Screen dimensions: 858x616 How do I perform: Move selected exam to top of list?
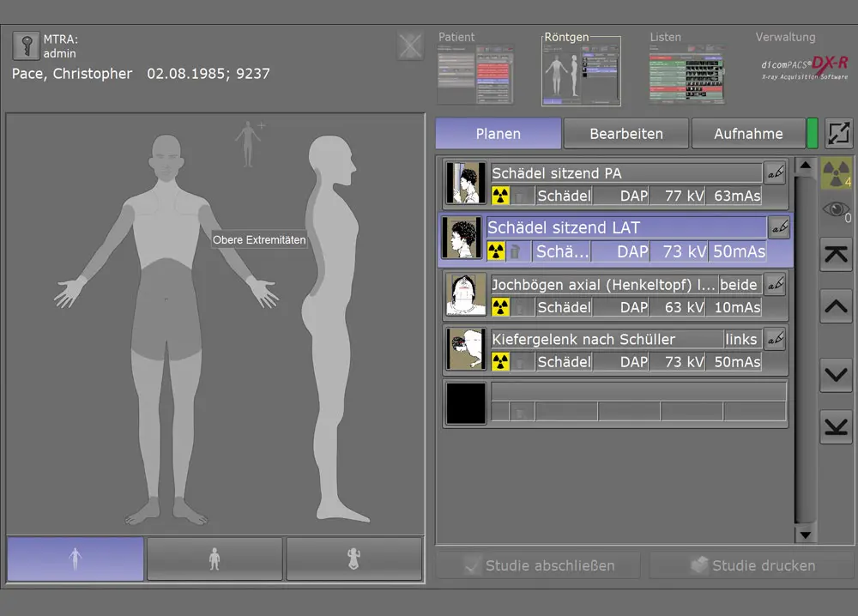point(836,255)
